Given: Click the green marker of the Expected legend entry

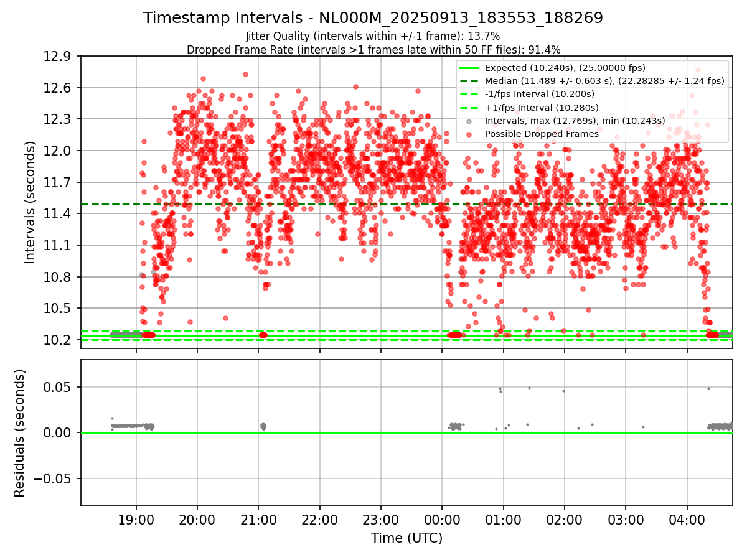Looking at the screenshot, I should (x=469, y=68).
